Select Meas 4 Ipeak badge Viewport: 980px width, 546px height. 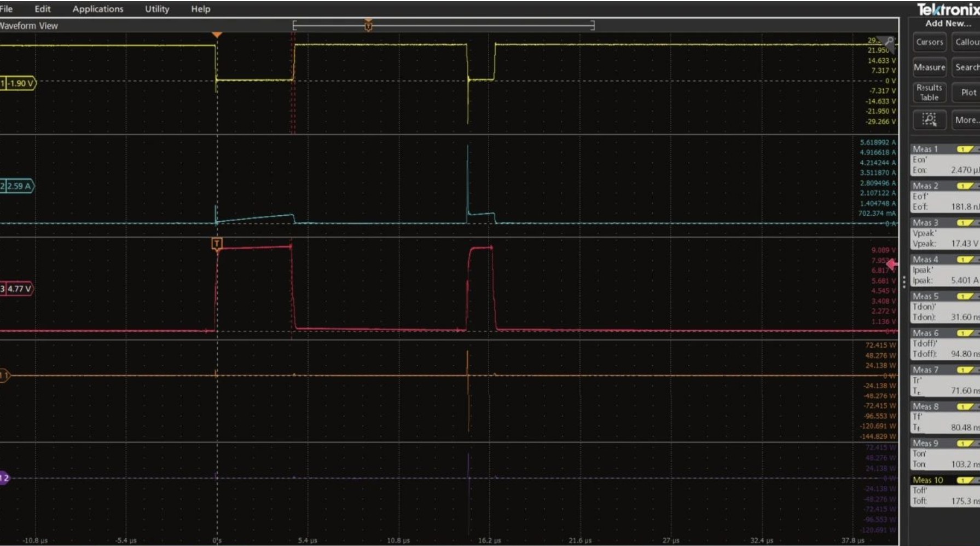tap(945, 270)
